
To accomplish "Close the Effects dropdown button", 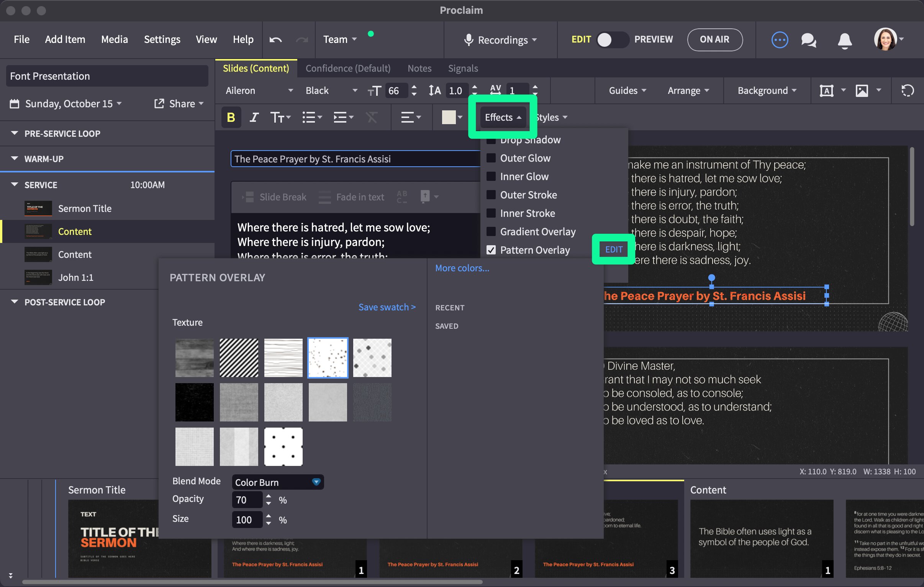I will [503, 117].
